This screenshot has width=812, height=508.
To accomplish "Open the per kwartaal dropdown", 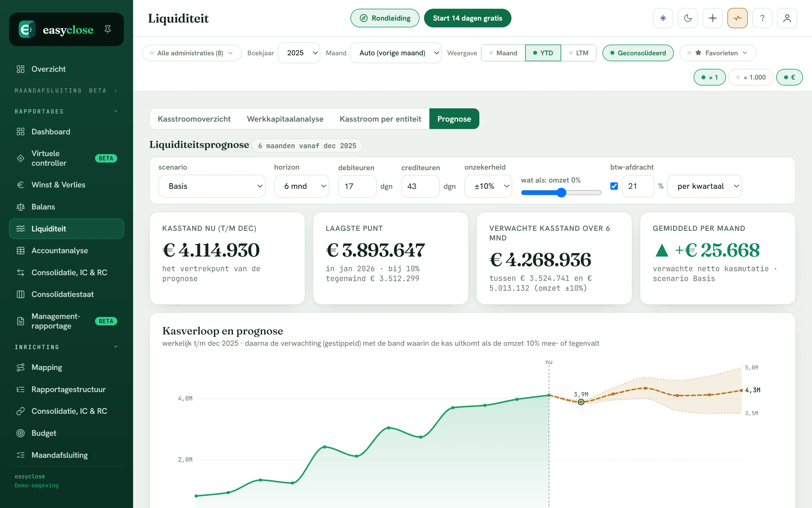I will pos(705,186).
